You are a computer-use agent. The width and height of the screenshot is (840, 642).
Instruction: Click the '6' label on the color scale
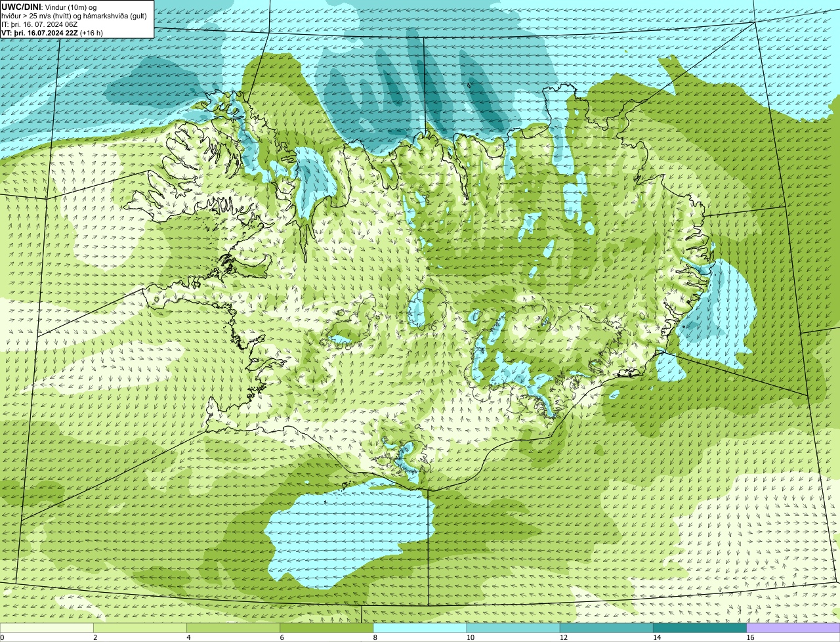click(282, 637)
